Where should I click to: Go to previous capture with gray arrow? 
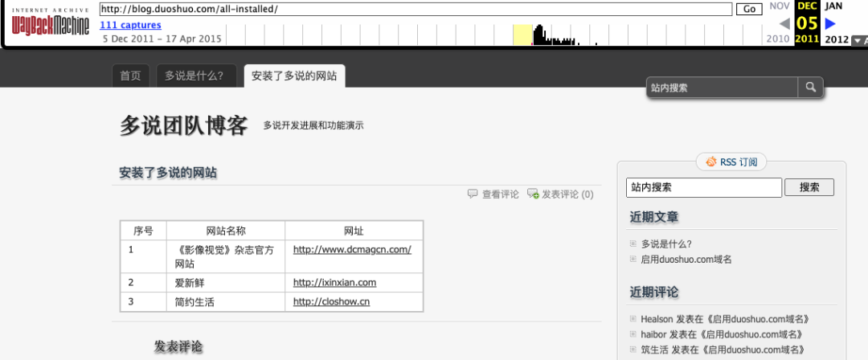(784, 23)
